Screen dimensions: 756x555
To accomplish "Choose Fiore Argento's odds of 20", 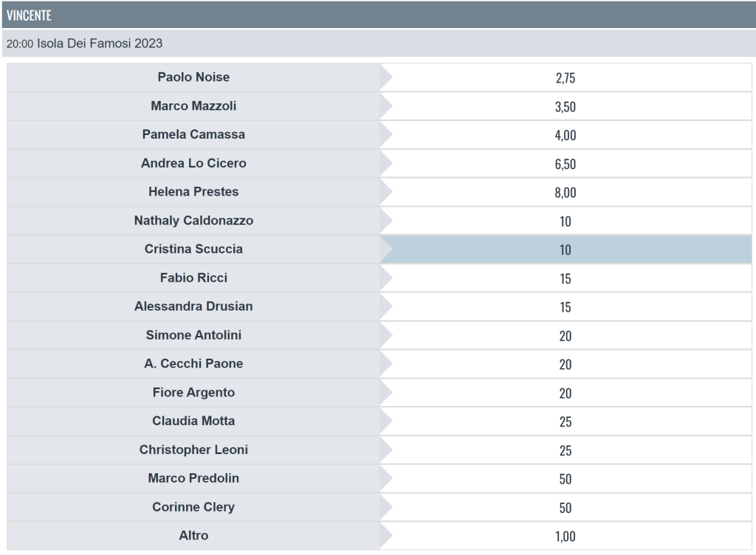I will coord(566,393).
